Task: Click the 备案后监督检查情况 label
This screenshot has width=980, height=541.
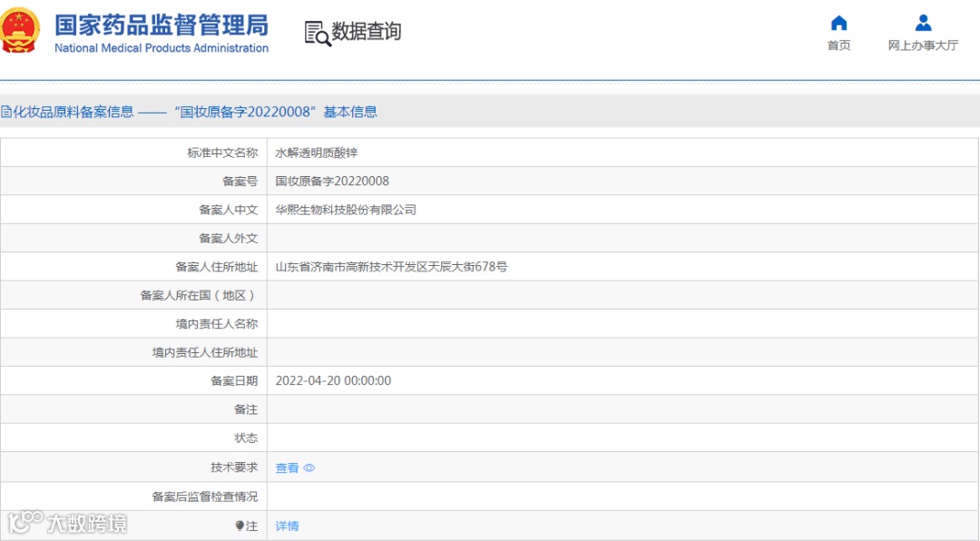Action: tap(204, 497)
